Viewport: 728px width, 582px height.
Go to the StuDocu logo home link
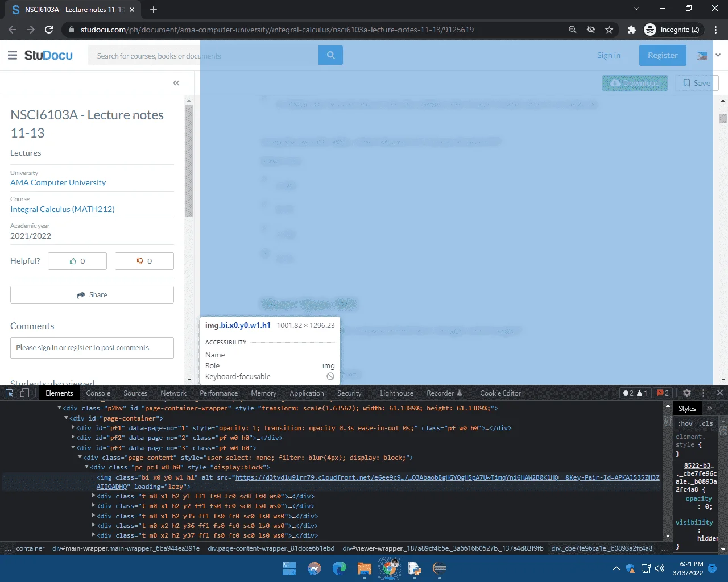[x=48, y=55]
